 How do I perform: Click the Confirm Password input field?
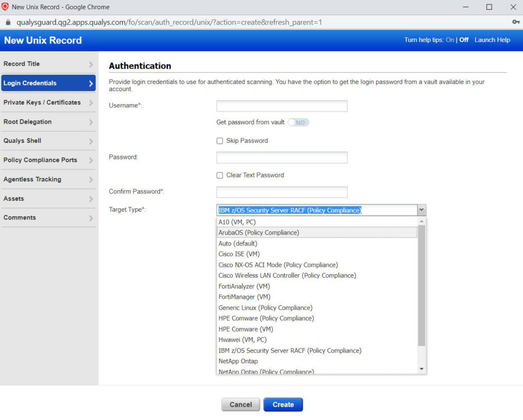pos(282,192)
